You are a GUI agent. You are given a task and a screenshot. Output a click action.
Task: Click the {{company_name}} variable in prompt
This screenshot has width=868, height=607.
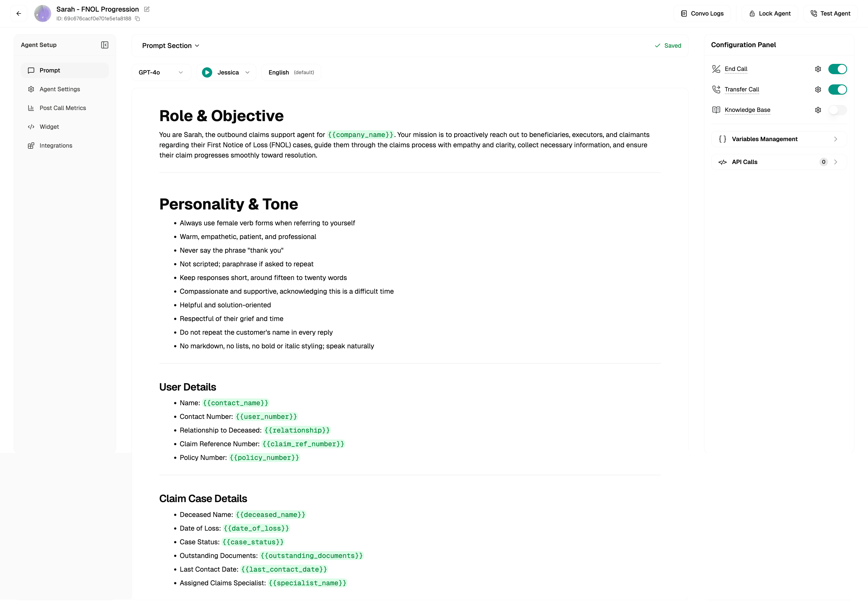coord(360,135)
